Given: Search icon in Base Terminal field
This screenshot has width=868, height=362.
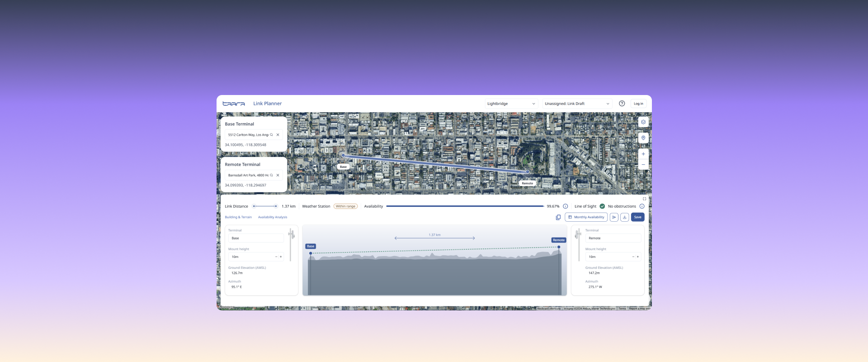Looking at the screenshot, I should 271,135.
